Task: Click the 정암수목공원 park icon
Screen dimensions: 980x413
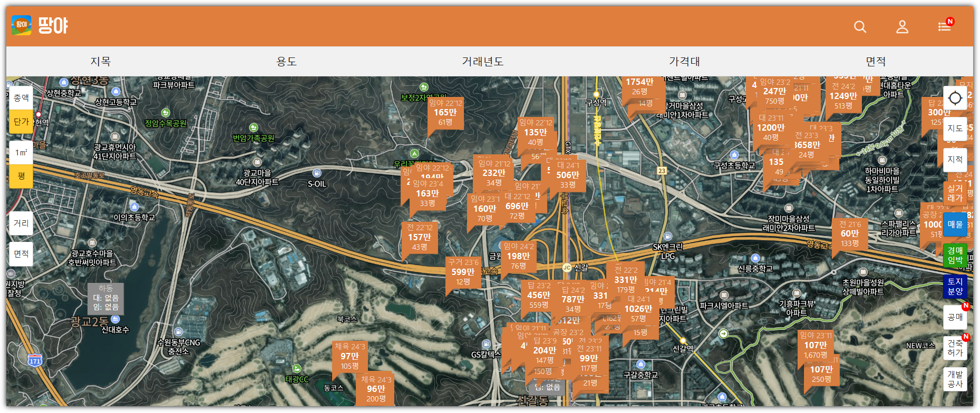Action: point(166,113)
